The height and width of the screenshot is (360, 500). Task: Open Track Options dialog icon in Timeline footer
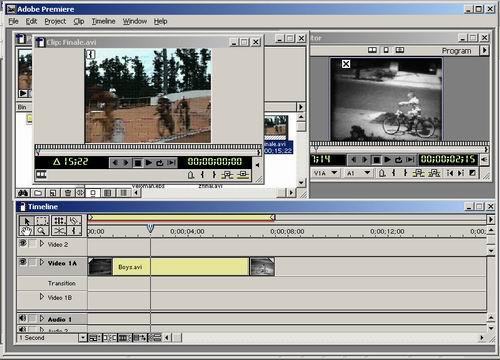point(94,338)
